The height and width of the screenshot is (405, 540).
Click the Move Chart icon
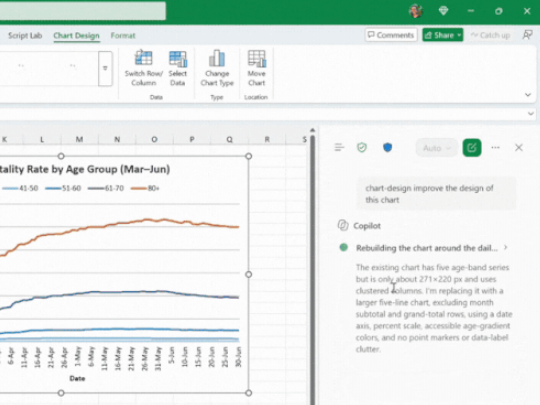(257, 58)
